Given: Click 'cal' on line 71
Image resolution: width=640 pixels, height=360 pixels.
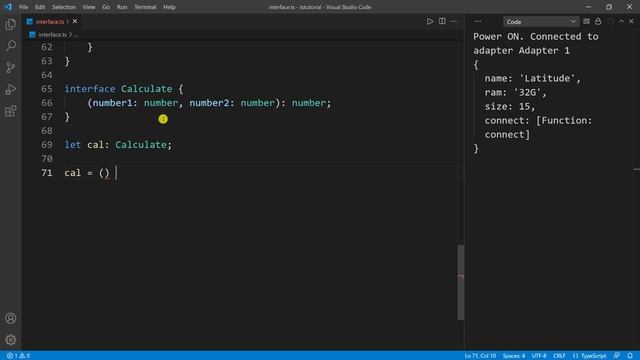Looking at the screenshot, I should (73, 173).
